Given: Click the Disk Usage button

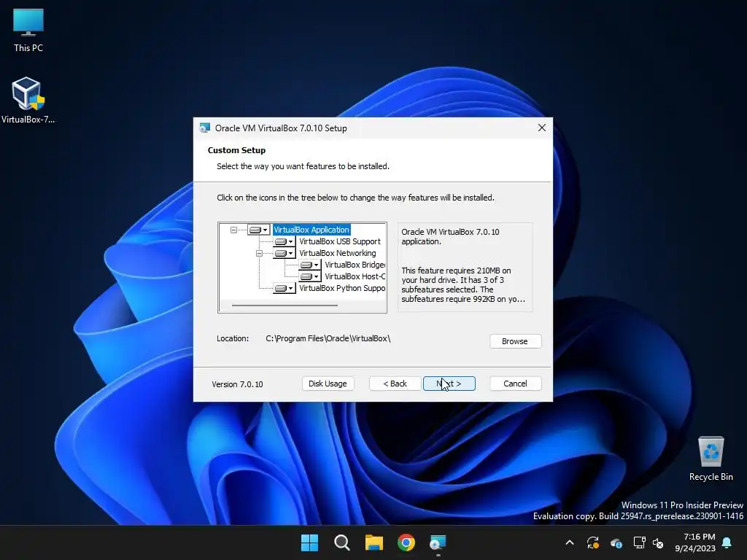Looking at the screenshot, I should point(328,384).
